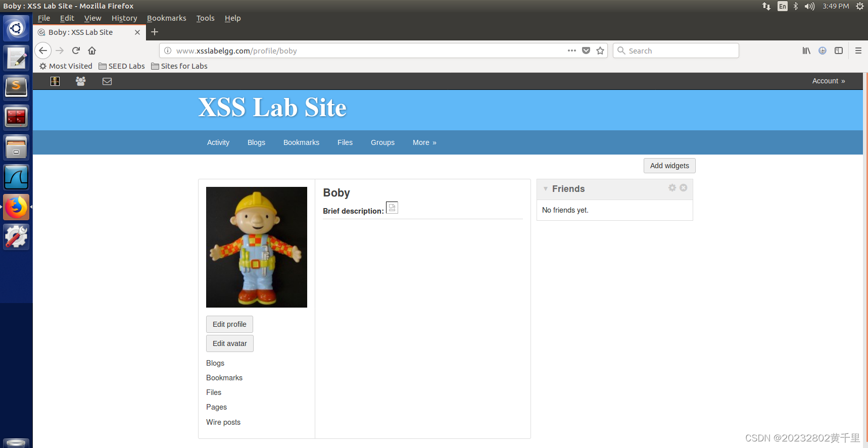
Task: Open the History menu
Action: 124,18
